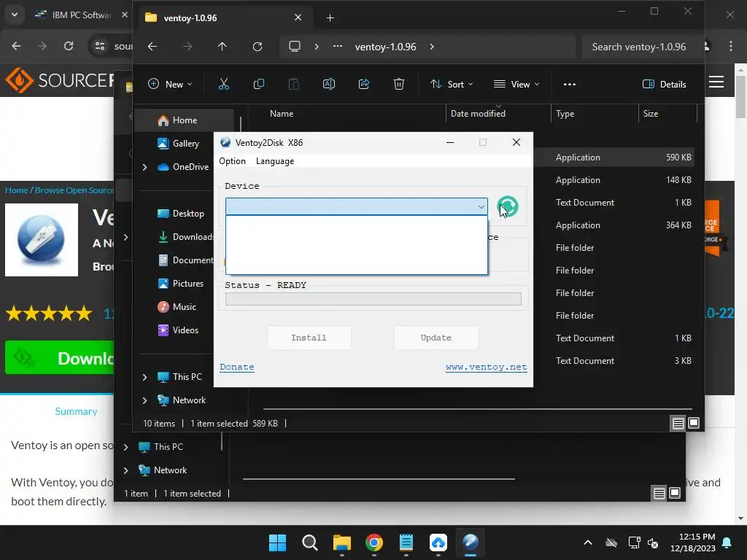Image resolution: width=747 pixels, height=560 pixels.
Task: Open the Option menu in Ventoy2Disk
Action: 232,161
